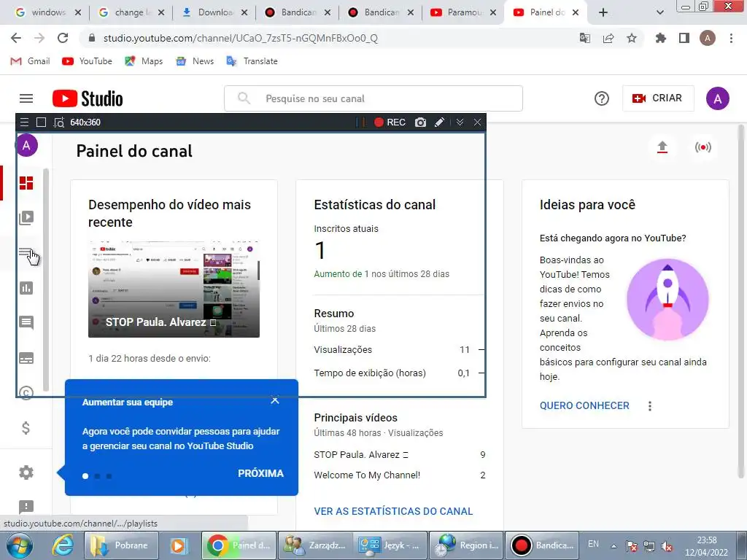Expand the Chrome tab search chevron
The image size is (747, 560).
pyautogui.click(x=659, y=12)
